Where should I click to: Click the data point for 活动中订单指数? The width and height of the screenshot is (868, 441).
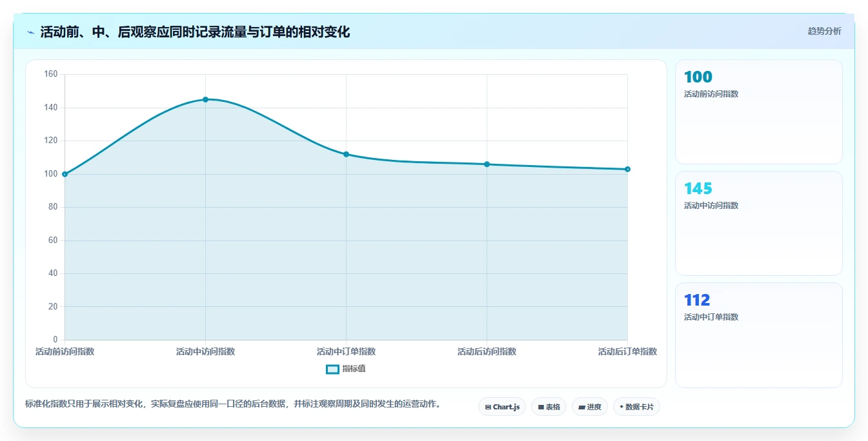346,154
